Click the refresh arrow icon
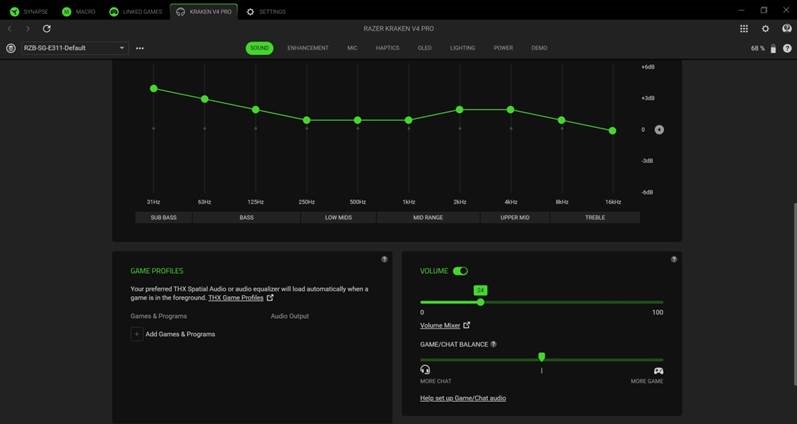The image size is (797, 424). pos(47,28)
